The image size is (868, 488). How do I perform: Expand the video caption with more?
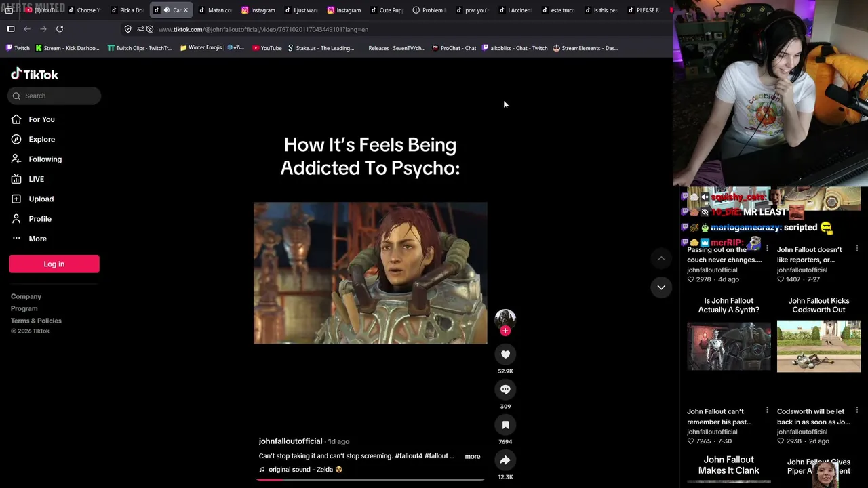coord(473,456)
